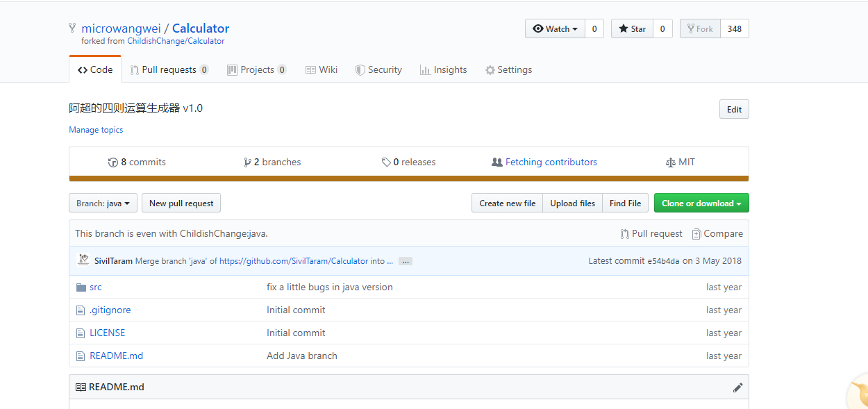868x409 pixels.
Task: Expand Clone or download menu
Action: (701, 203)
